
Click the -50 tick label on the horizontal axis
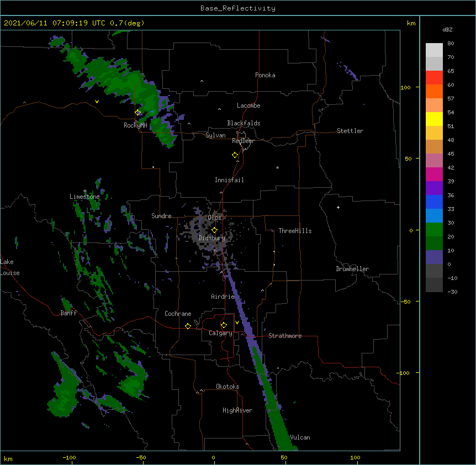pyautogui.click(x=141, y=457)
